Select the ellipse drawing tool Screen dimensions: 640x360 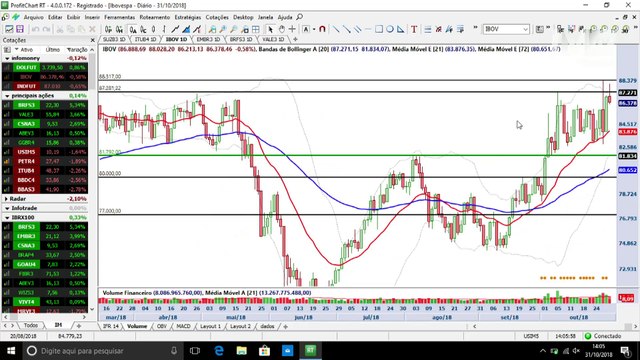coord(390,29)
